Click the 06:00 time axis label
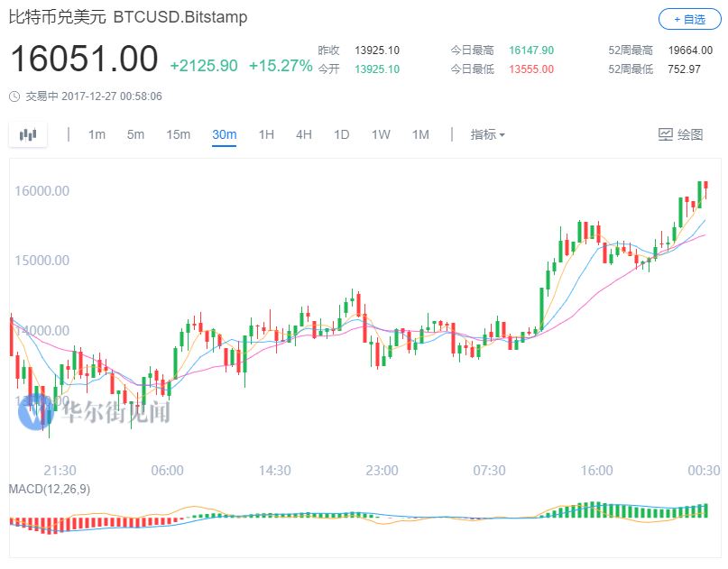This screenshot has height=569, width=728. 167,471
